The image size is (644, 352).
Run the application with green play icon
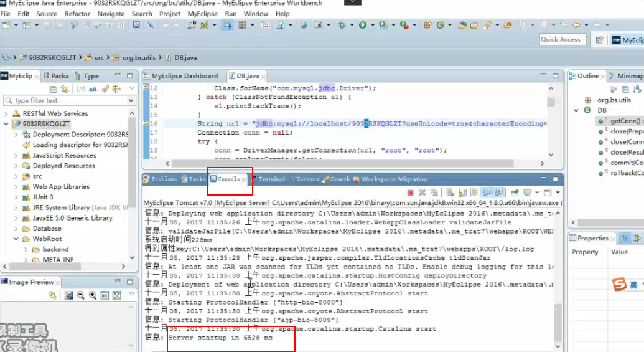pyautogui.click(x=363, y=25)
